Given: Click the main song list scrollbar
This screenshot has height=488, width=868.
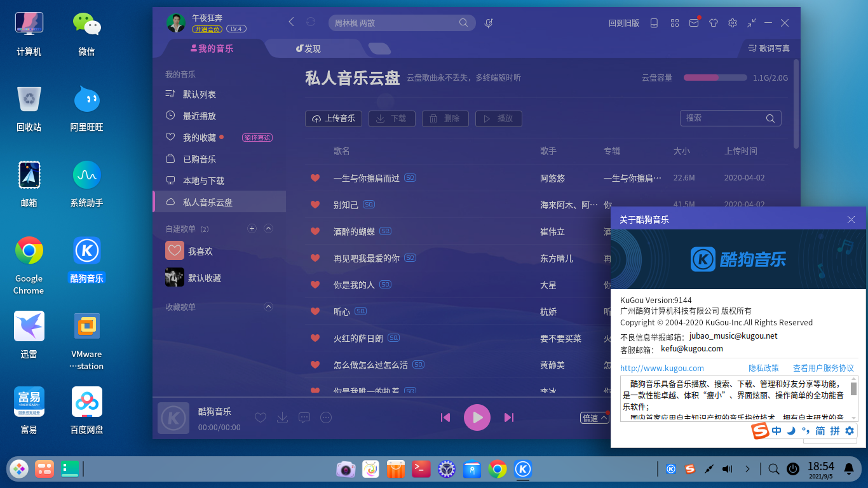Looking at the screenshot, I should pos(796,104).
